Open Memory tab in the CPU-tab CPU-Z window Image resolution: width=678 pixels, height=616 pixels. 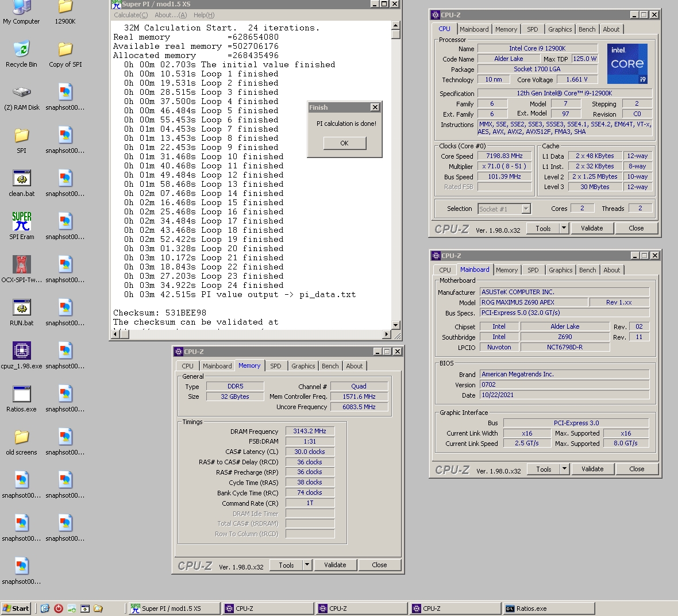pos(506,29)
